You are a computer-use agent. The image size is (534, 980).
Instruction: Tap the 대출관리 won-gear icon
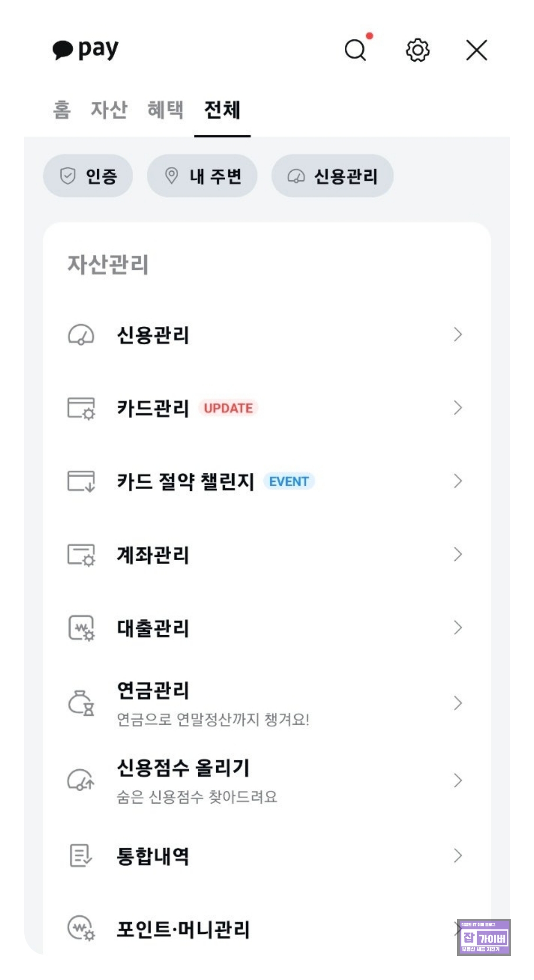pyautogui.click(x=81, y=628)
